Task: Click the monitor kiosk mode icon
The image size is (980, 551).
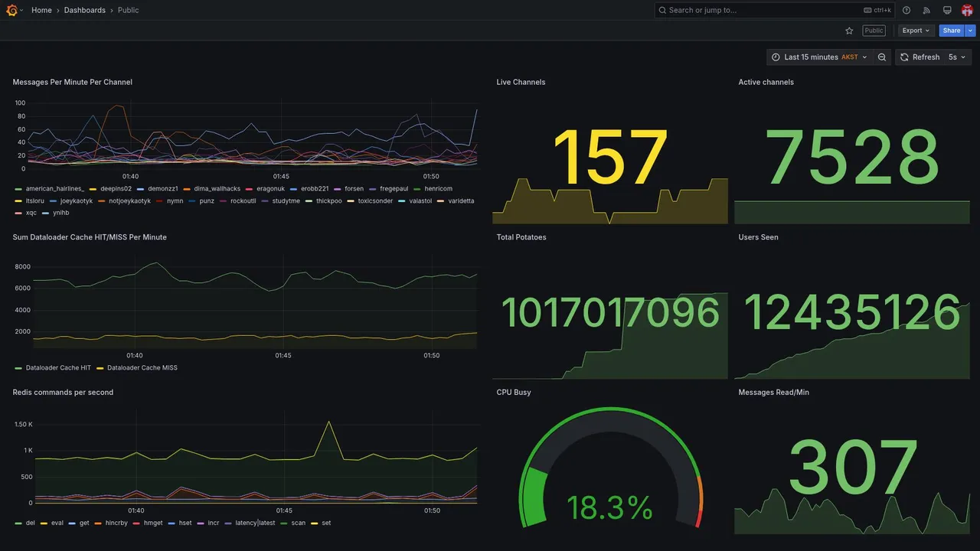Action: pos(947,10)
